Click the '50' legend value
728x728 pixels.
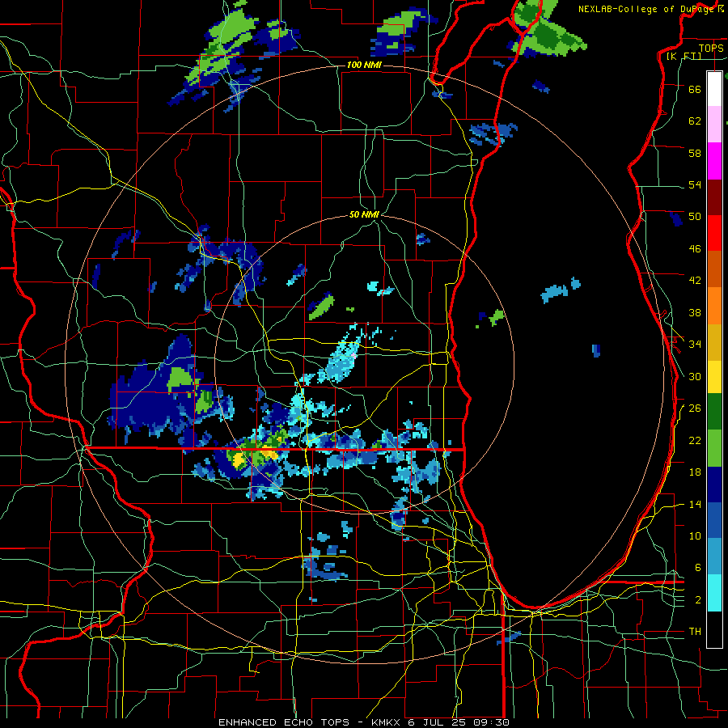pyautogui.click(x=695, y=216)
